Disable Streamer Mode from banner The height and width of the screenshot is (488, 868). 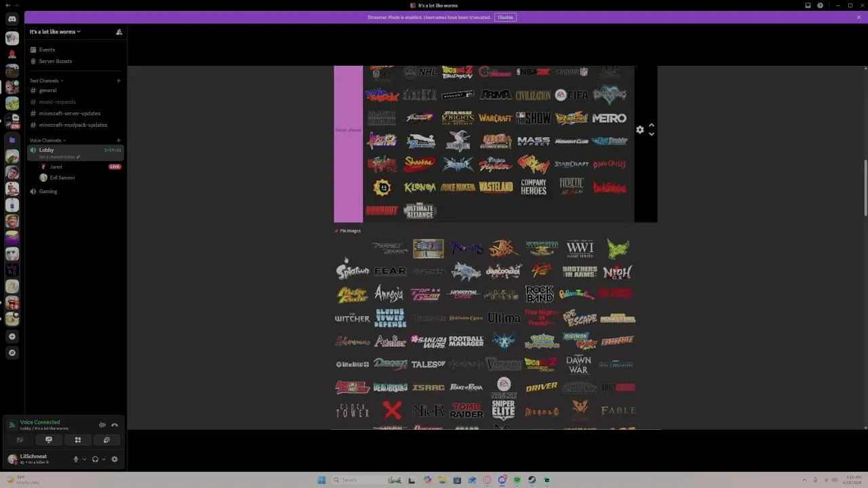[505, 17]
